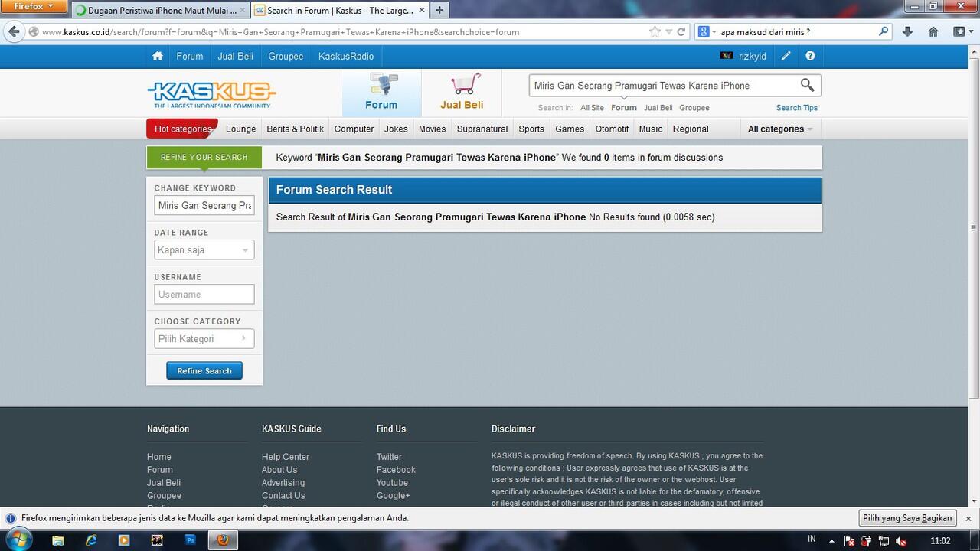
Task: Open the search engine dropdown arrow
Action: (714, 31)
